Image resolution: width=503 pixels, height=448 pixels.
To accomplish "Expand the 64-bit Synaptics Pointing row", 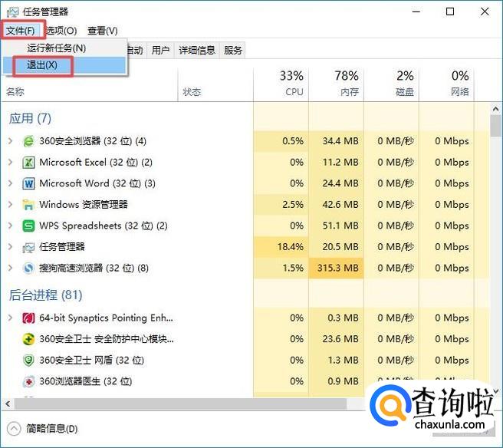I will pos(10,318).
